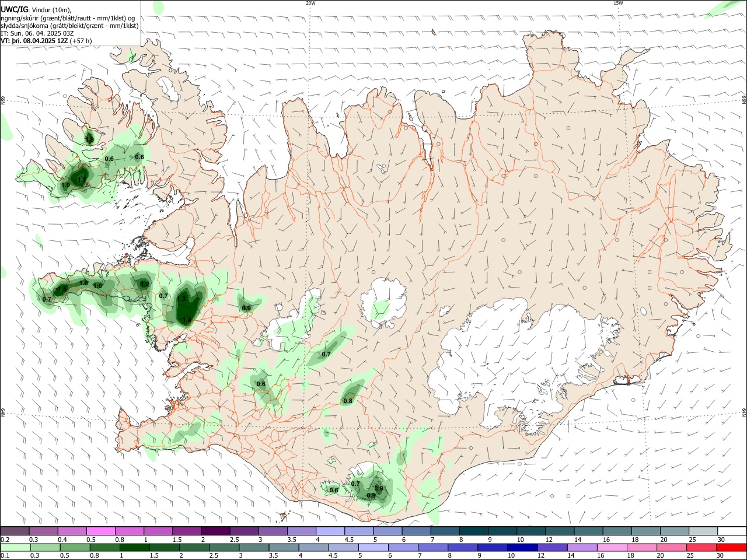Image resolution: width=747 pixels, height=560 pixels.
Task: Pick the bright pink swatch between 0.5 and 0.8 in upper legend
Action: pyautogui.click(x=101, y=531)
